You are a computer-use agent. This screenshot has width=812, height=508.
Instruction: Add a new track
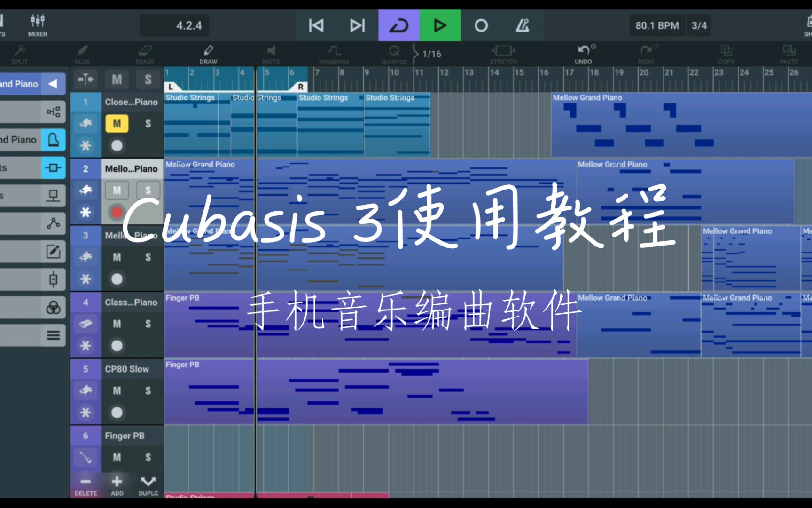pyautogui.click(x=117, y=485)
